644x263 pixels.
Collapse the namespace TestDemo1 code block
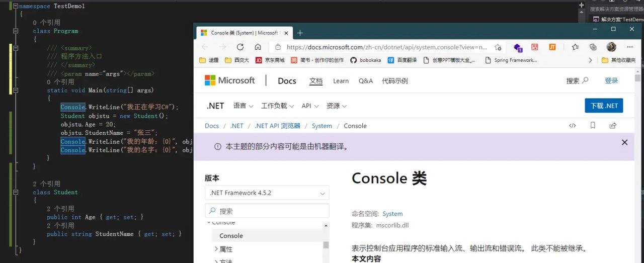[x=16, y=6]
